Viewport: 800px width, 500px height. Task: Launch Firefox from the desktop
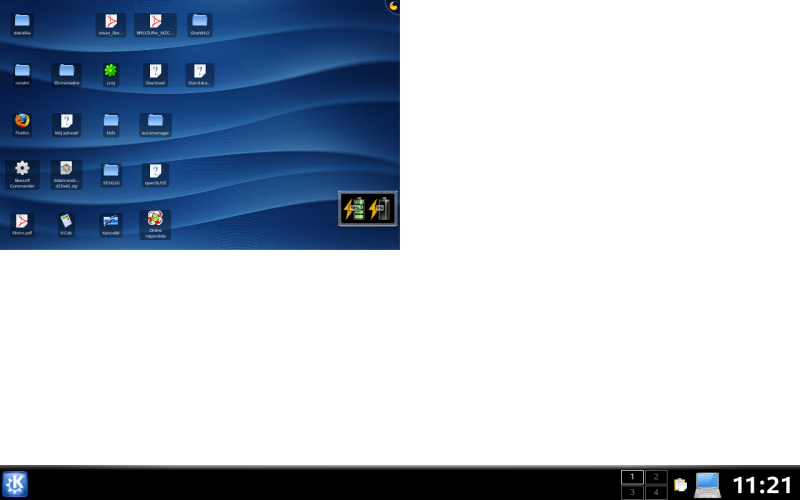coord(22,124)
